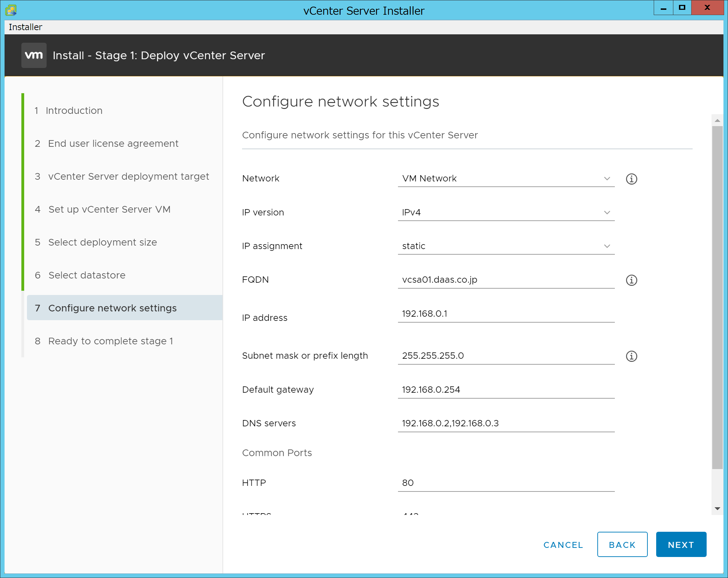The image size is (728, 578).
Task: Open the Network dropdown showing VM Network
Action: [x=506, y=179]
